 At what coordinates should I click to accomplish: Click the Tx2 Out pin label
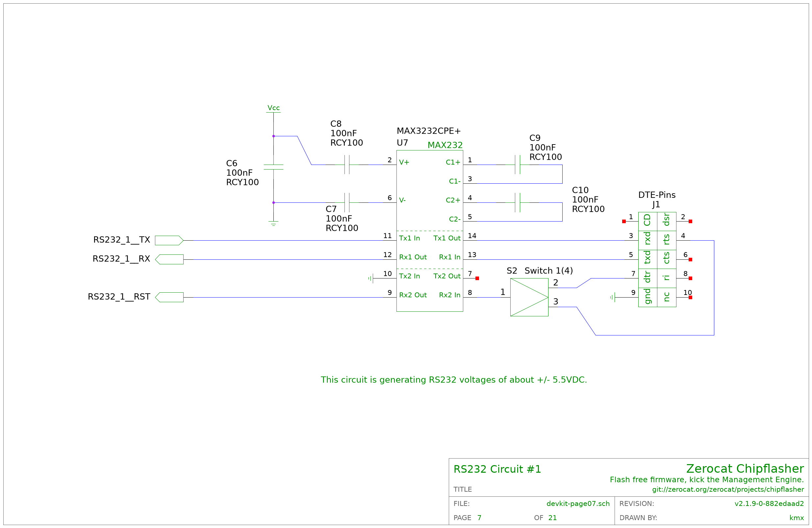(446, 276)
